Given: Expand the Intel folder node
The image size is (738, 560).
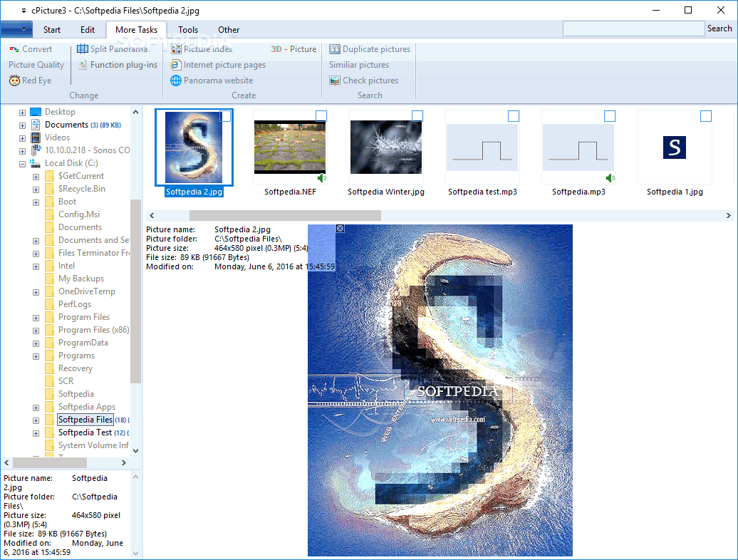Looking at the screenshot, I should click(x=36, y=267).
